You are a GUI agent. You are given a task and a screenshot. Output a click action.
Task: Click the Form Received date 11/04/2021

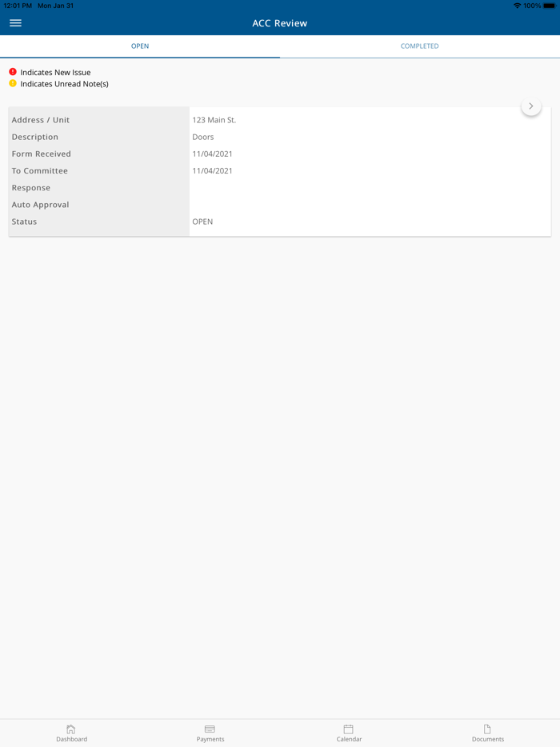coord(212,154)
